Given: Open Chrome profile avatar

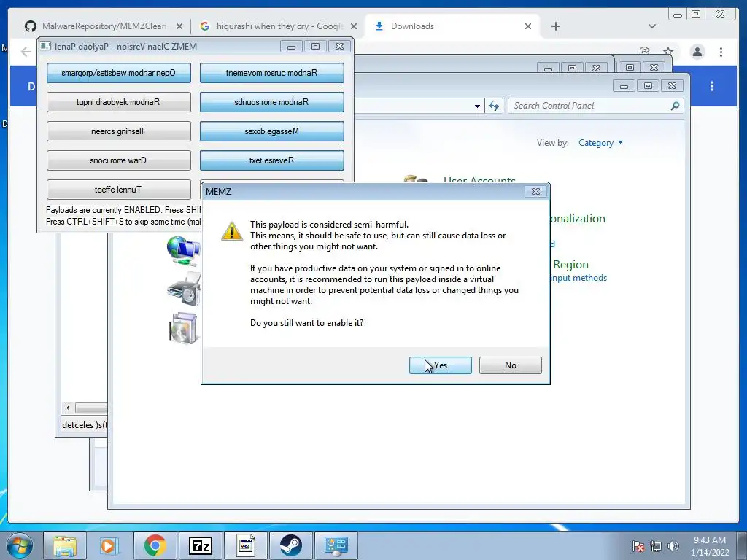Looking at the screenshot, I should [697, 52].
